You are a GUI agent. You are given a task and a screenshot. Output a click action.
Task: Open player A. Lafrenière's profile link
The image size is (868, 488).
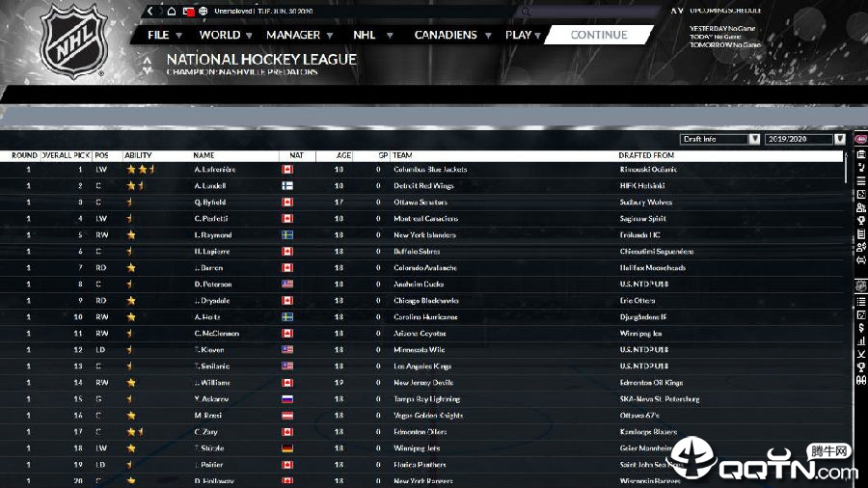coord(215,170)
